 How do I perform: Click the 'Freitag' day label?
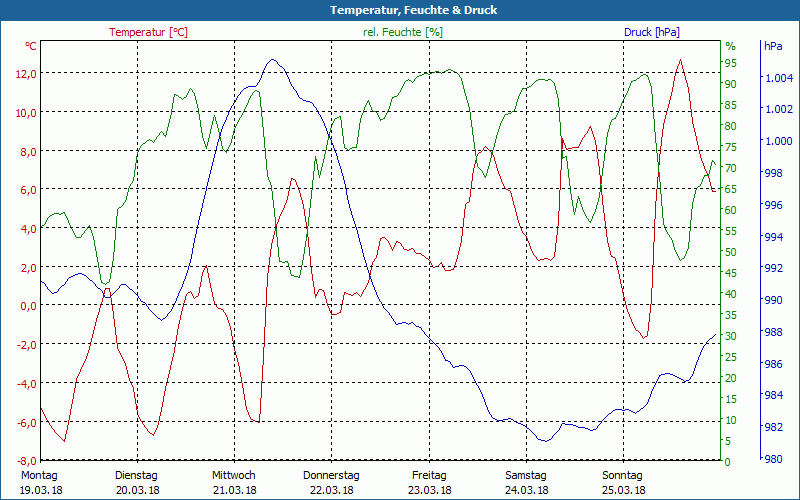(429, 476)
